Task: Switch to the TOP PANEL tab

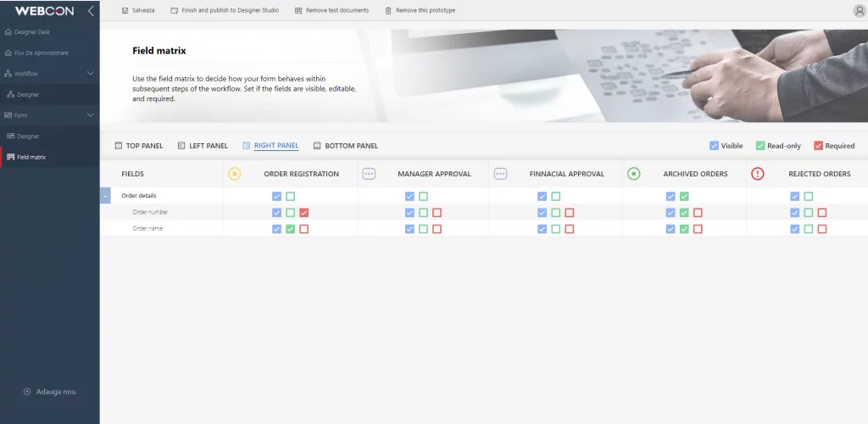Action: pos(139,146)
